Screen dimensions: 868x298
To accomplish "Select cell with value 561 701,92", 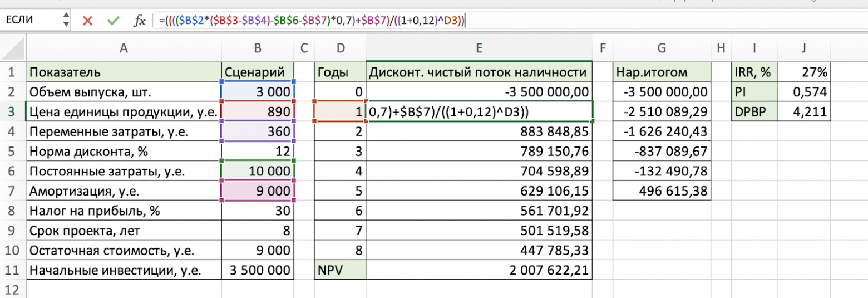I will pyautogui.click(x=479, y=211).
